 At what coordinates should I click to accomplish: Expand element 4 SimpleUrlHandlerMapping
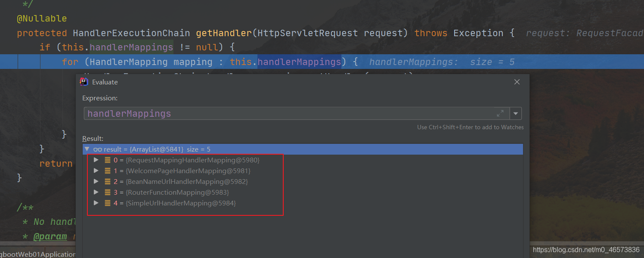point(96,203)
